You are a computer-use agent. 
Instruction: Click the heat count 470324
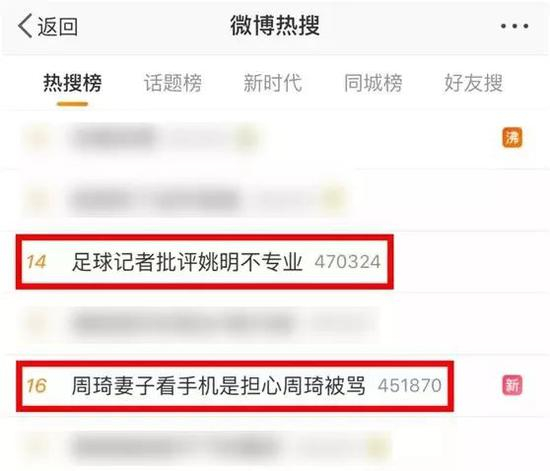click(347, 262)
